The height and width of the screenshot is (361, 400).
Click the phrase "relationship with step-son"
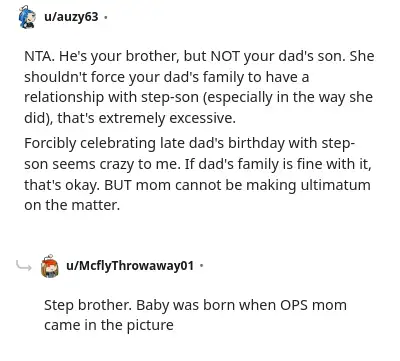111,97
